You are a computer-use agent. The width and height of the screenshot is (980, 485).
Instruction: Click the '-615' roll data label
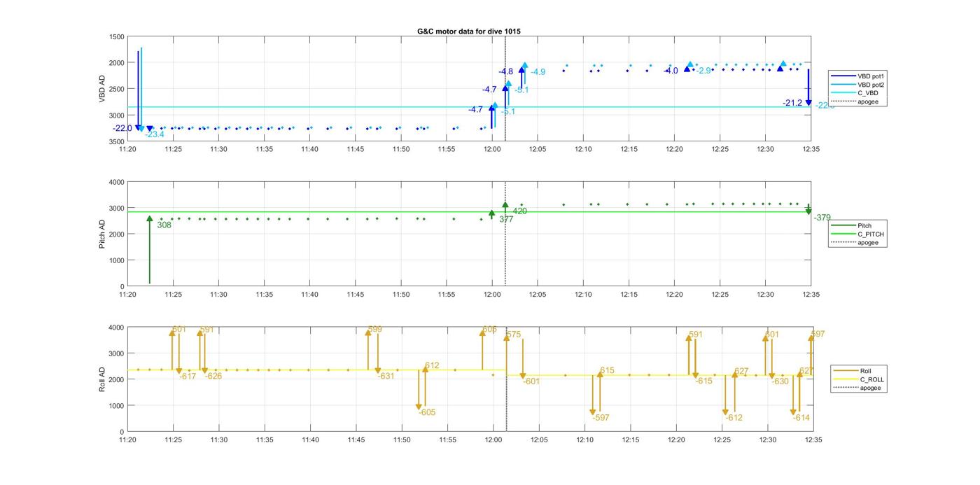click(x=704, y=381)
